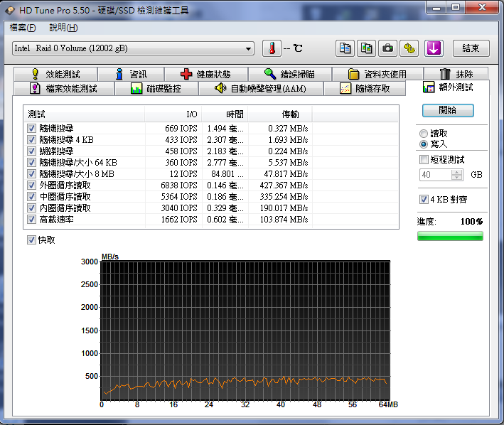Screen dimensions: 504x425
Task: Open the 資訊 info tab
Action: click(x=131, y=74)
